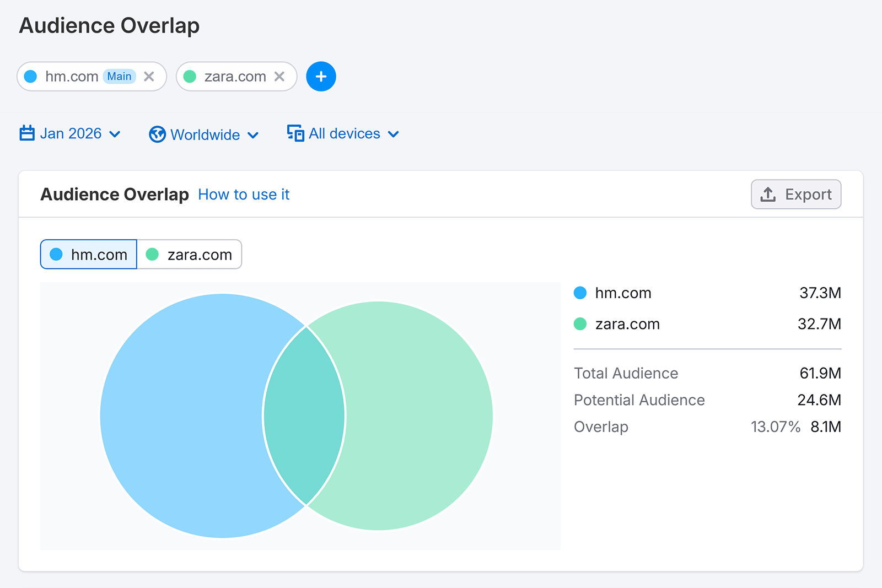Image resolution: width=882 pixels, height=588 pixels.
Task: Click the blue dot beside hm.com legend
Action: tap(580, 293)
